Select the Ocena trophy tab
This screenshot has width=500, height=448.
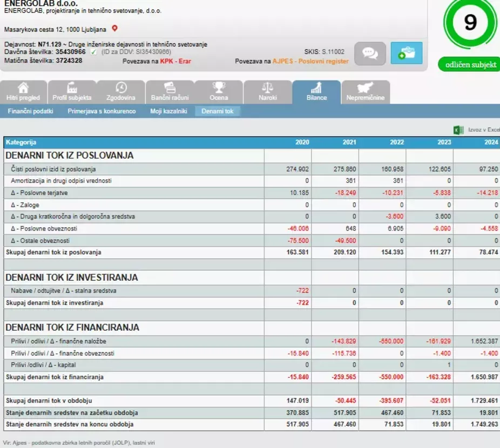[x=219, y=92]
